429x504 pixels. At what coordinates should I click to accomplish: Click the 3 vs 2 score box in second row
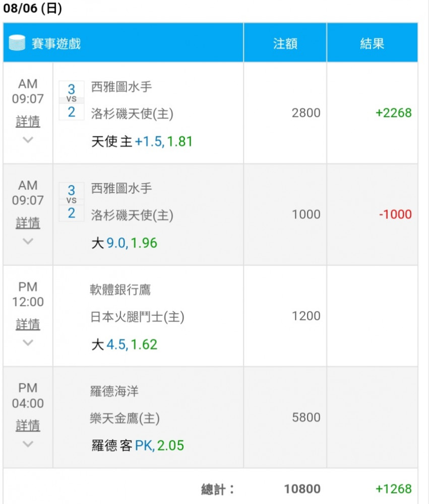coord(72,202)
